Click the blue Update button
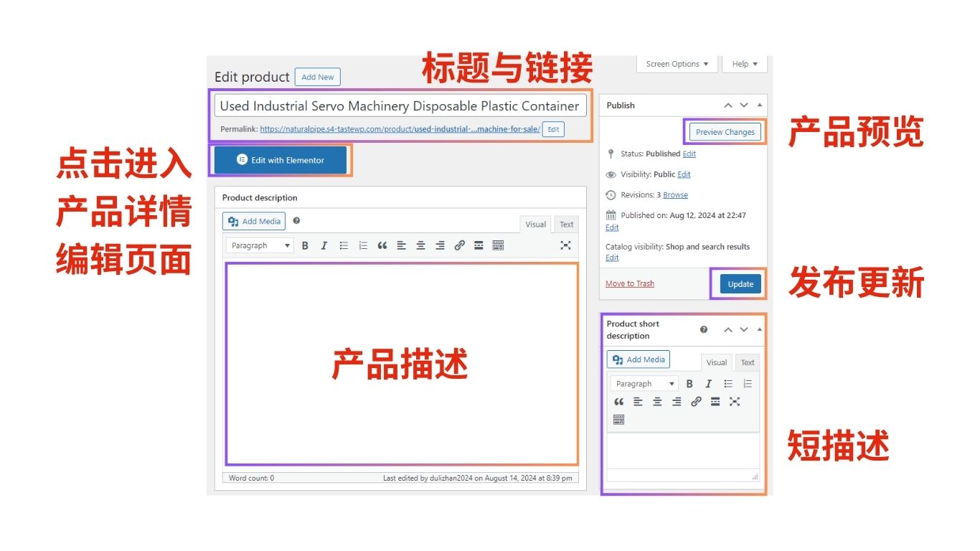This screenshot has width=980, height=551. (740, 284)
